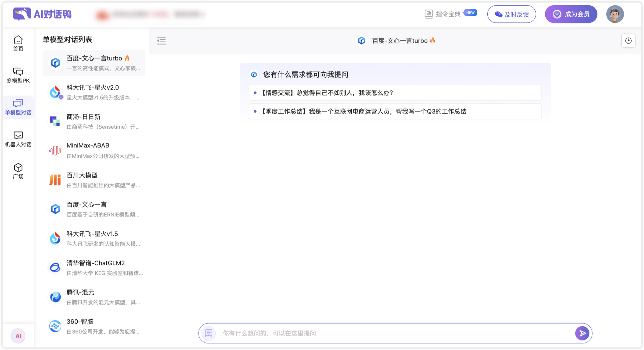Screen dimensions: 644x350
Task: Select MiniMax-ABAB model
Action: point(94,151)
